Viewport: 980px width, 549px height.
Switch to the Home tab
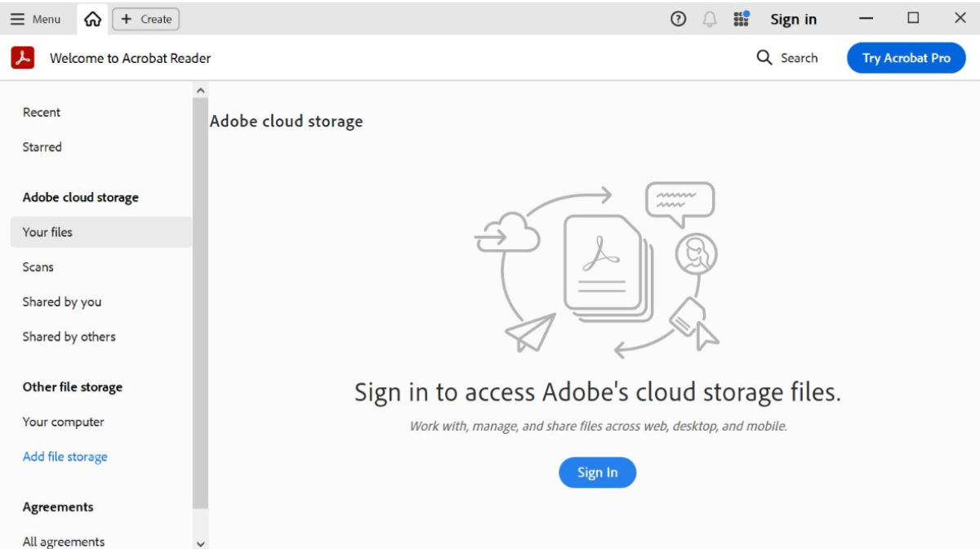pyautogui.click(x=91, y=19)
